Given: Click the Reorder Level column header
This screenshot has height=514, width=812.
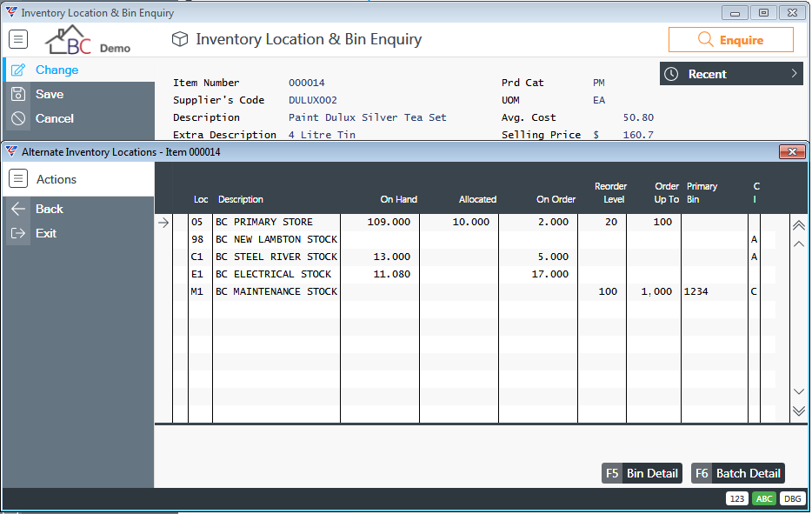Looking at the screenshot, I should coord(610,193).
